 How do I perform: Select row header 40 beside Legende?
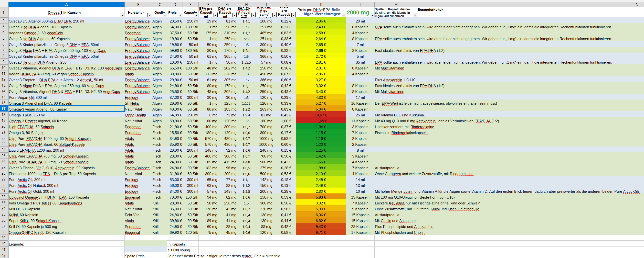click(x=4, y=244)
